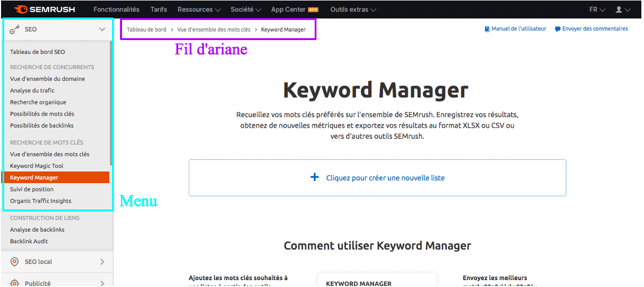Open Backlink Audit

tap(29, 241)
